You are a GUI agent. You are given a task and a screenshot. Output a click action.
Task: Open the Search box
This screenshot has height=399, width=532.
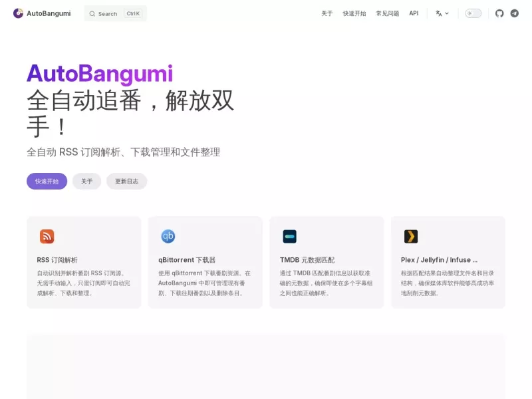(115, 13)
